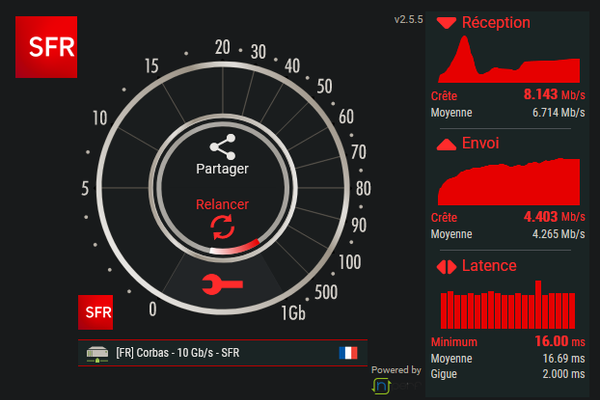The image size is (600, 400).
Task: Click the share icon above Partager
Action: [x=223, y=147]
